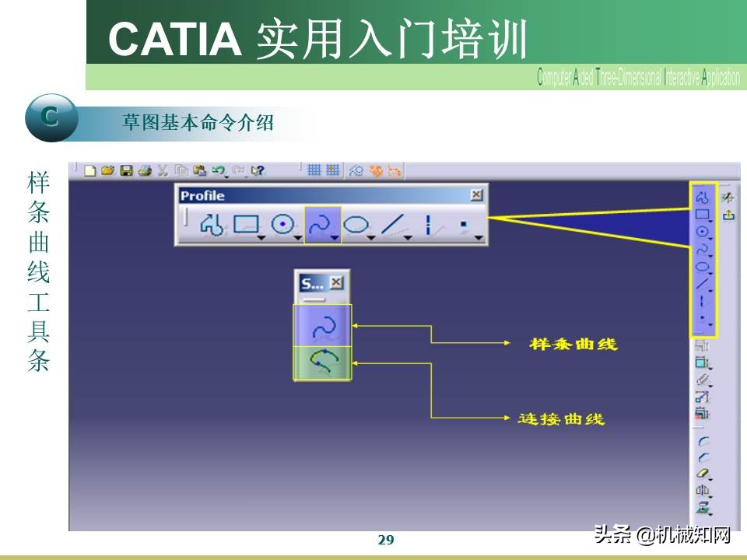Expand Line tool dropdown arrow
Screen dimensions: 747x560
408,237
